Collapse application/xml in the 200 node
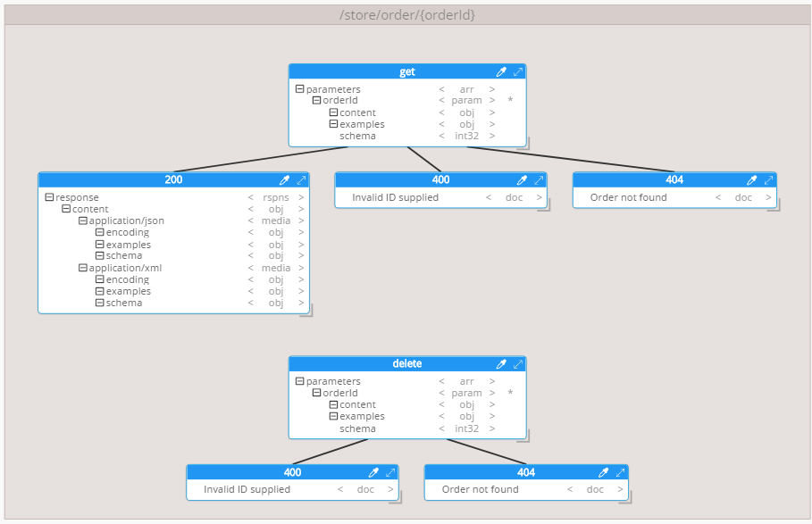Screen dimensions: 812x524 click(x=83, y=268)
